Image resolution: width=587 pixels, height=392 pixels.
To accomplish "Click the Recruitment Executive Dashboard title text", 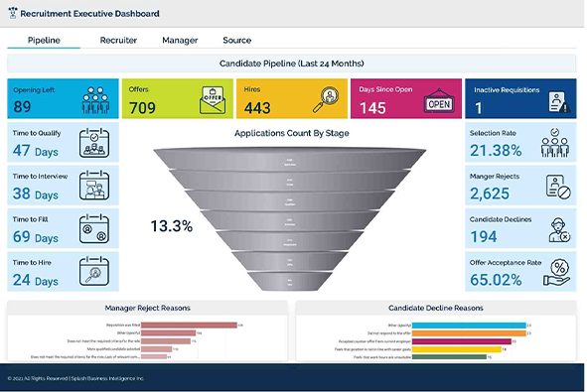I will click(89, 14).
